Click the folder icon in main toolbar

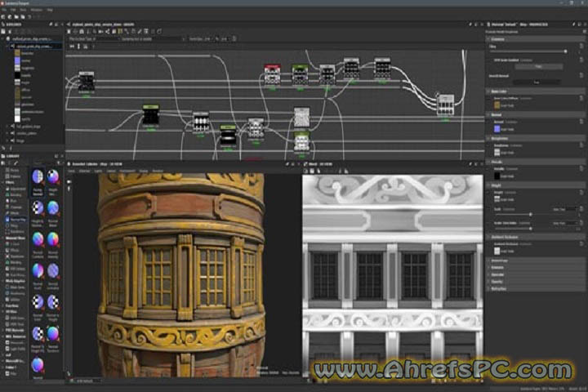coord(16,17)
